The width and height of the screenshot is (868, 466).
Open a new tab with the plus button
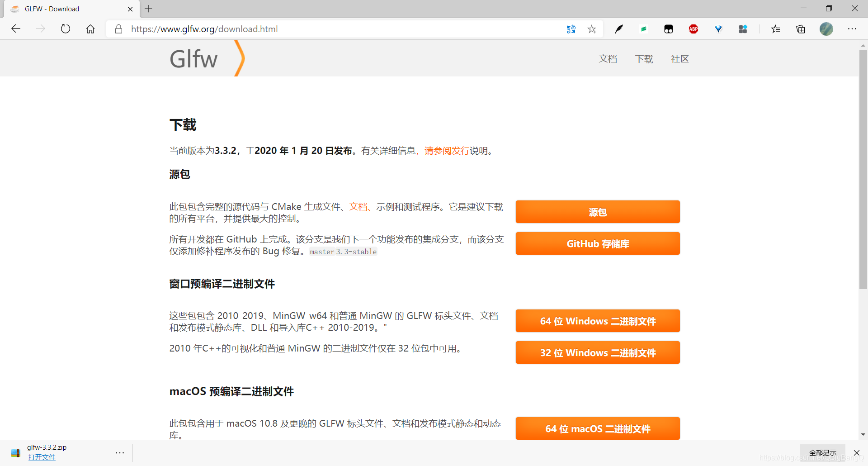(149, 9)
